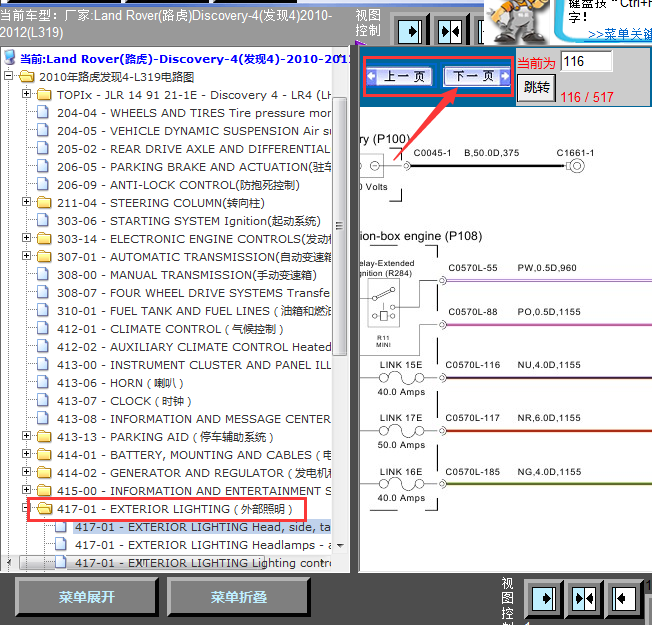Open 303-06 STARTING SYSTEM Ignition entry
The image size is (652, 625).
click(x=189, y=221)
